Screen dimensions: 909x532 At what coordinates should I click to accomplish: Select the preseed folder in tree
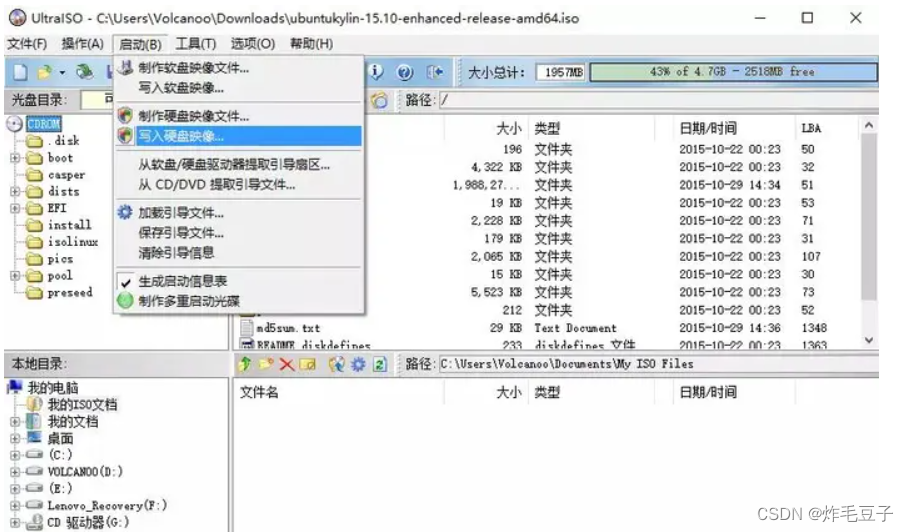(x=70, y=293)
